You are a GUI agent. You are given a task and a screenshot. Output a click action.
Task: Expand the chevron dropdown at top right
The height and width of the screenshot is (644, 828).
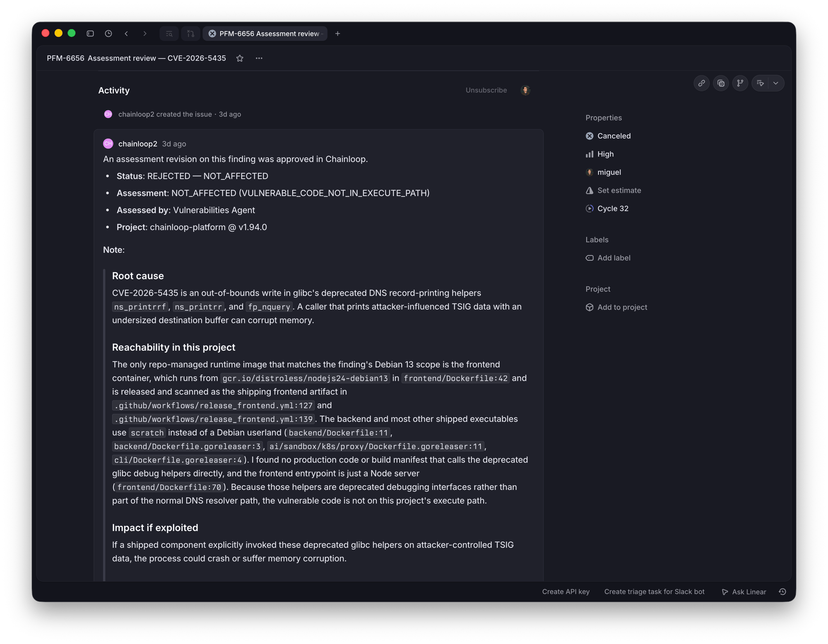pos(776,83)
